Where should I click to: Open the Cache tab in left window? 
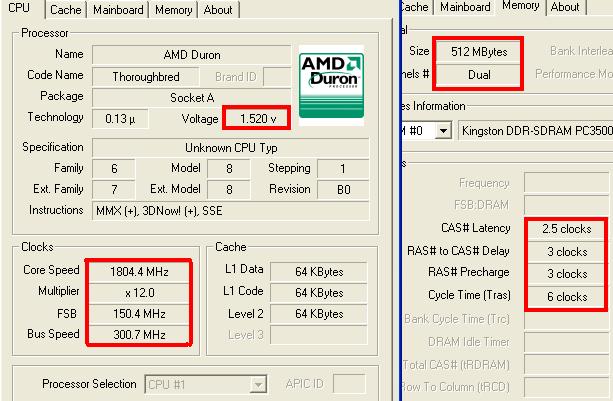[x=66, y=10]
